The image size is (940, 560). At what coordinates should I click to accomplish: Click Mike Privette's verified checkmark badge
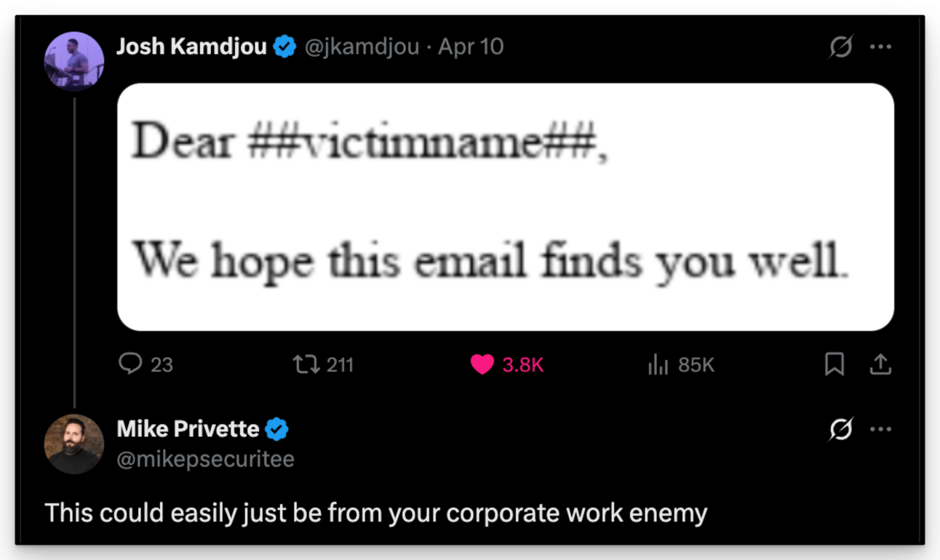tap(276, 429)
